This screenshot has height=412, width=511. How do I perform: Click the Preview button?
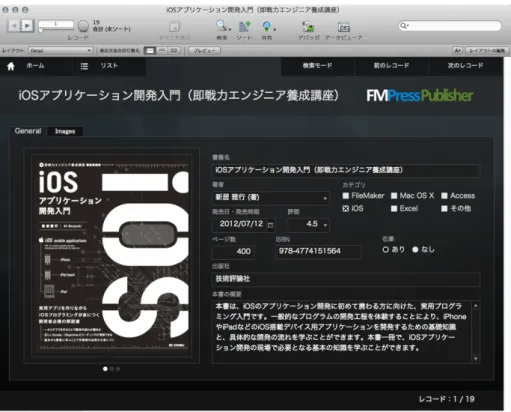(x=204, y=51)
